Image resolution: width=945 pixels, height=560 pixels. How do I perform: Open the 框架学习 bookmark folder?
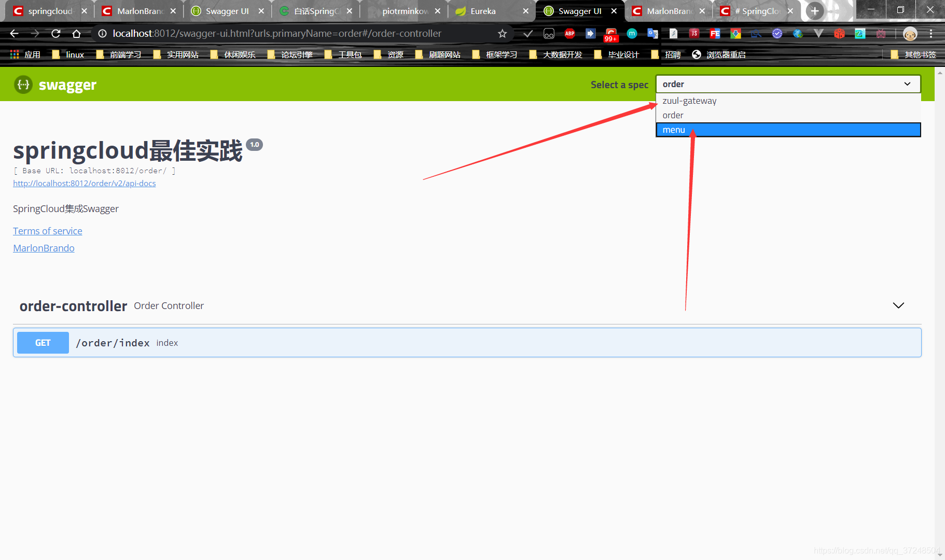495,54
